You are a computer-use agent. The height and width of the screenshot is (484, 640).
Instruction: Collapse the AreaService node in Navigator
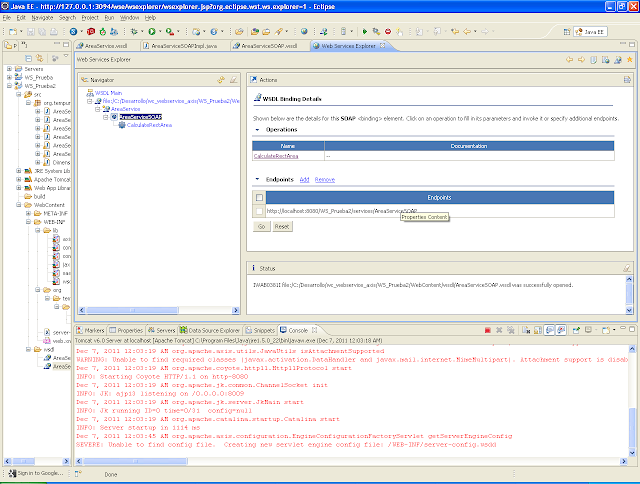[98, 109]
